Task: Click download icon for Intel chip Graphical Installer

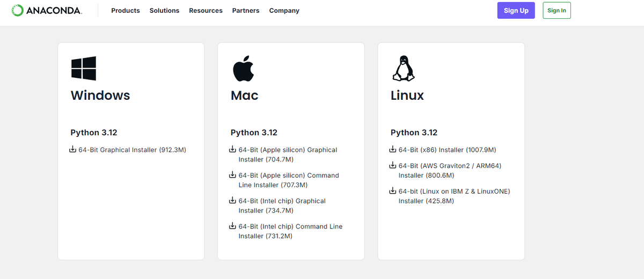Action: click(x=233, y=201)
